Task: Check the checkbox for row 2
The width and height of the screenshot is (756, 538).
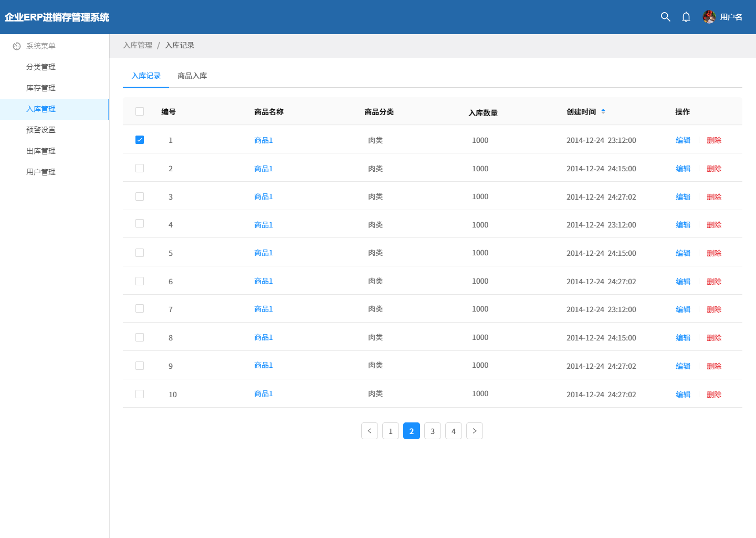Action: tap(140, 168)
